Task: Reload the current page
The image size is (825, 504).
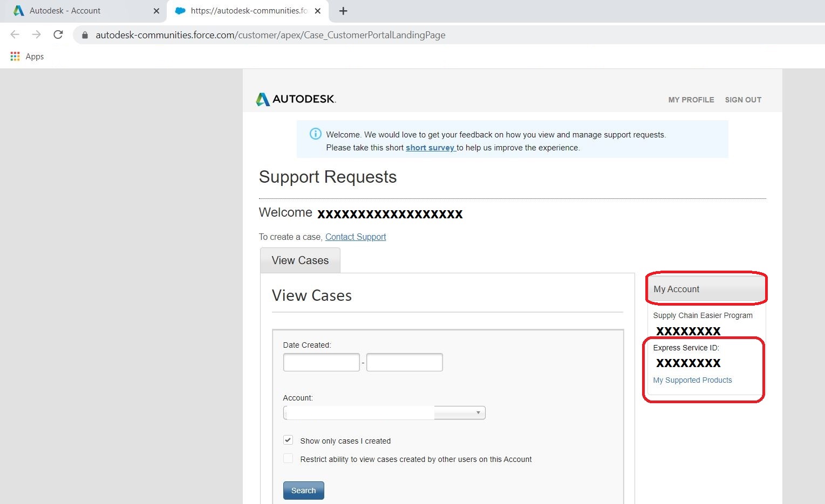Action: click(x=58, y=34)
